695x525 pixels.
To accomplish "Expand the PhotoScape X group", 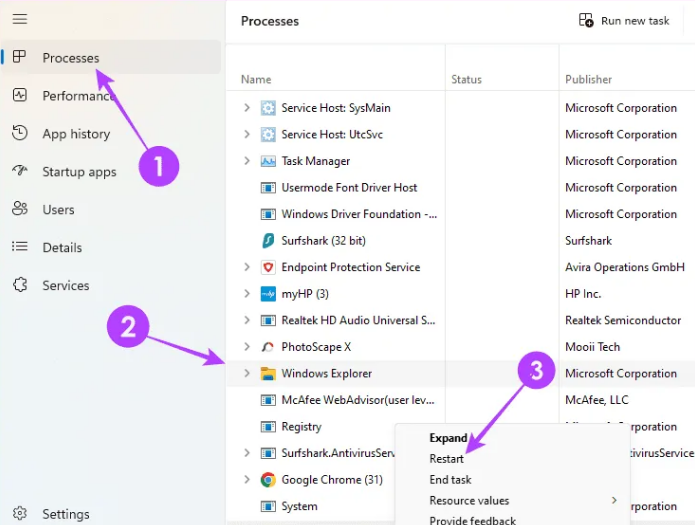I will pos(247,347).
